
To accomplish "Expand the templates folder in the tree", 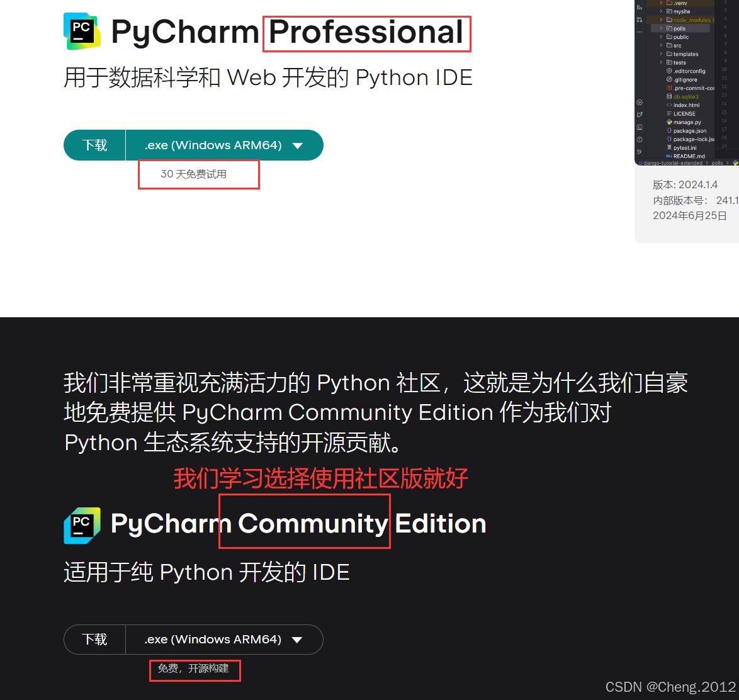I will click(x=661, y=54).
